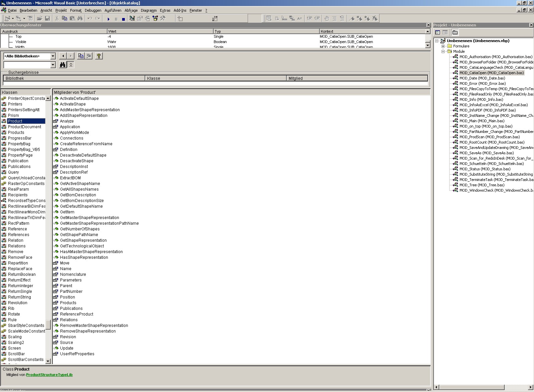This screenshot has height=392, width=534.
Task: Open the search text combo box dropdown
Action: tap(53, 65)
